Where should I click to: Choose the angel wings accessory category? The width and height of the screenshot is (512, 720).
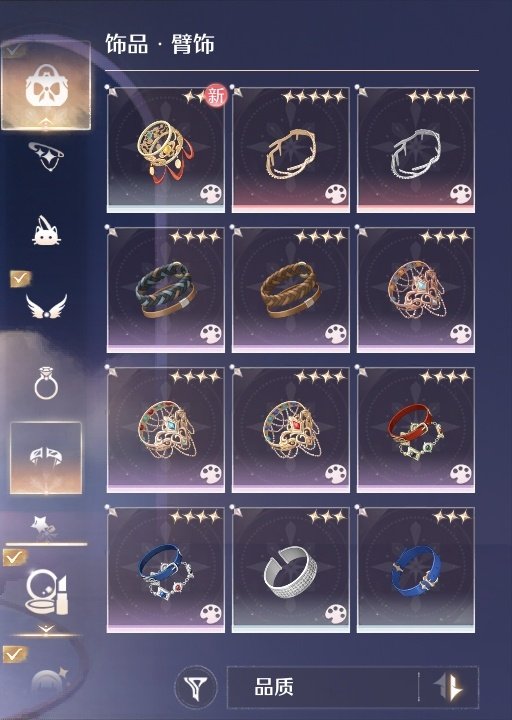pyautogui.click(x=46, y=306)
